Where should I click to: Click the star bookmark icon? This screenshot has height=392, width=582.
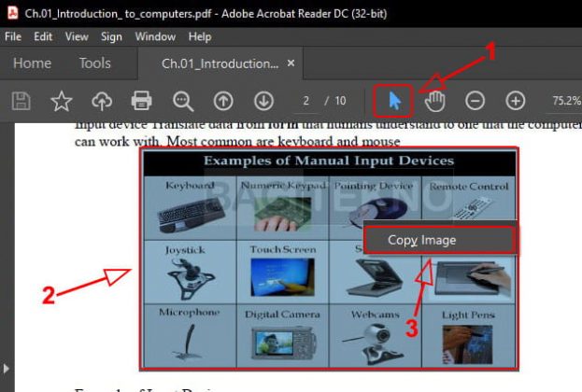[61, 100]
